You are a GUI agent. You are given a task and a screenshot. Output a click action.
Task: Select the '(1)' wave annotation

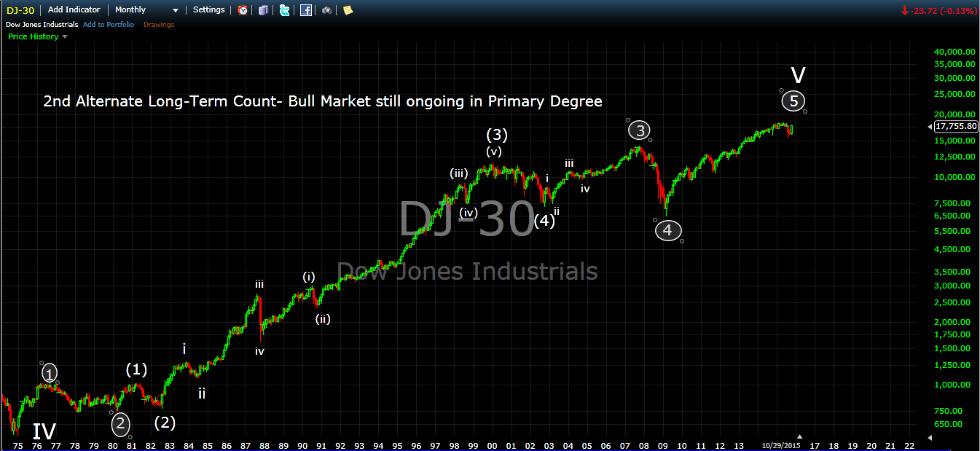(136, 369)
